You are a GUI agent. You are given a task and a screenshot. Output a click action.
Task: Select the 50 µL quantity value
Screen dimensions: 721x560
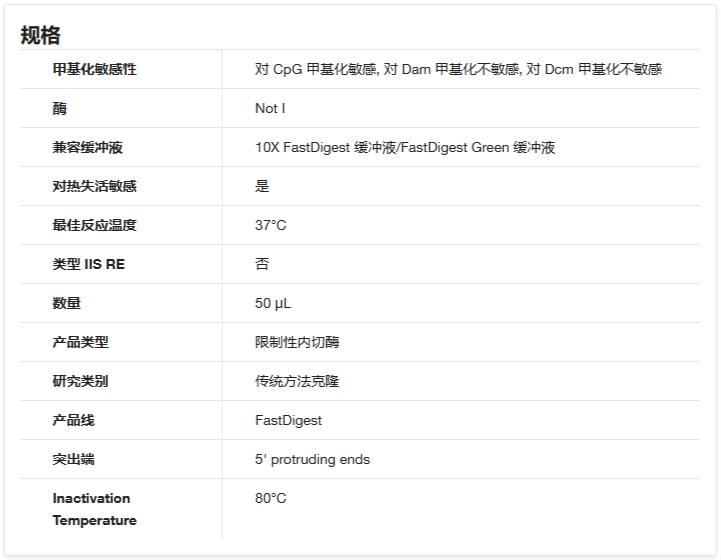273,303
